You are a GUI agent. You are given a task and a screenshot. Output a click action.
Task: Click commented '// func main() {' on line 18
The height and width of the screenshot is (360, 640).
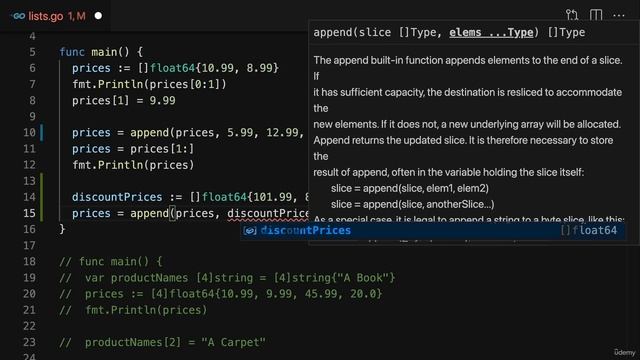click(x=111, y=262)
